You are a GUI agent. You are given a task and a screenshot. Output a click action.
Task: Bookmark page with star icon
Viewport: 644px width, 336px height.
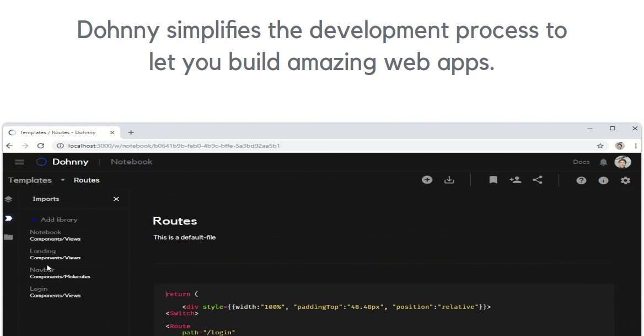600,146
